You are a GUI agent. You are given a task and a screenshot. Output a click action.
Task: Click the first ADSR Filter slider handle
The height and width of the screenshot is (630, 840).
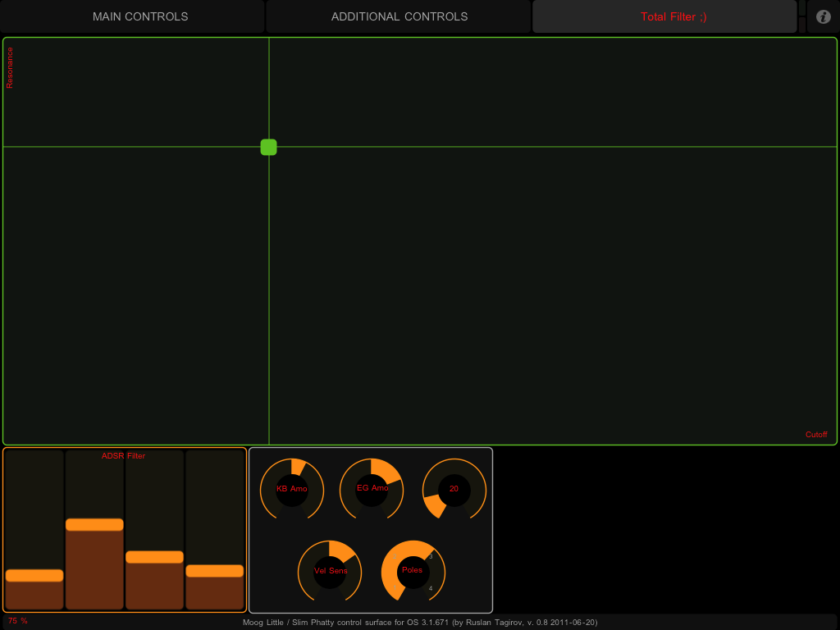(x=34, y=575)
